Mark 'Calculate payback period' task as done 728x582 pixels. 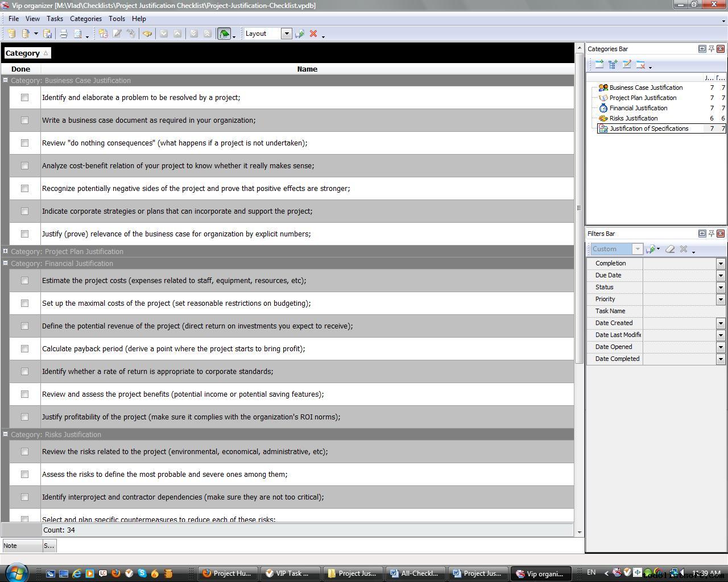coord(24,349)
